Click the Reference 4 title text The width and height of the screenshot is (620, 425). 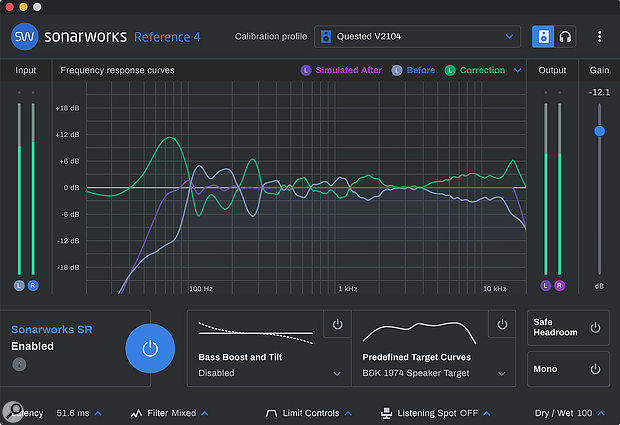(x=167, y=37)
